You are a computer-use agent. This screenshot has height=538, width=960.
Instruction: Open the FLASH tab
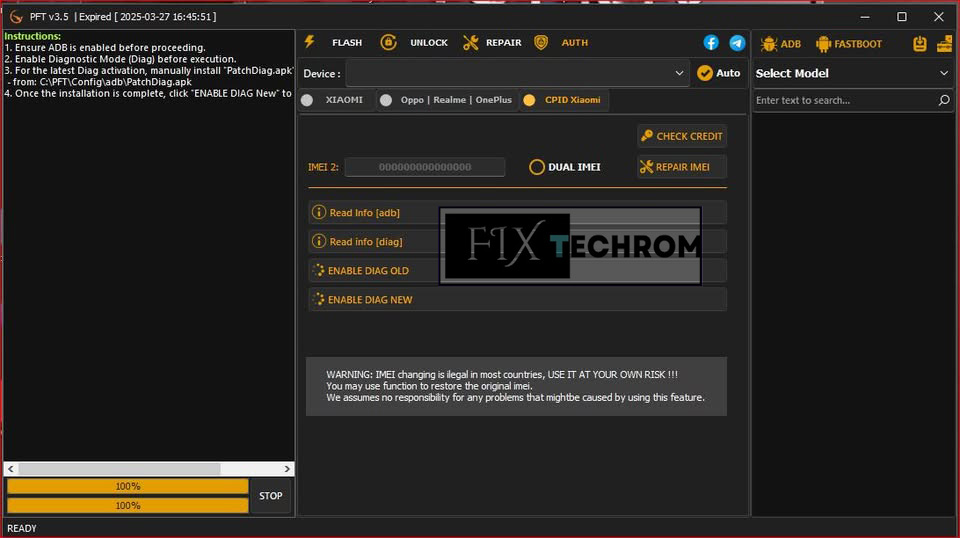[347, 43]
